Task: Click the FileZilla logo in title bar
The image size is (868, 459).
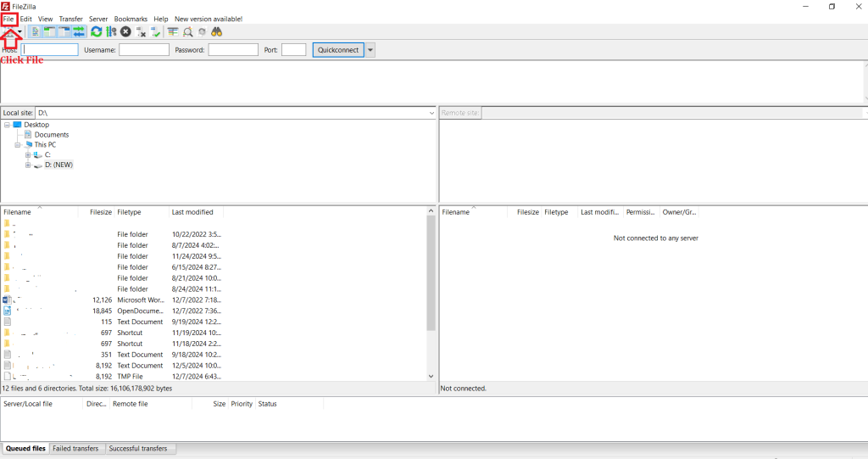Action: (x=6, y=7)
